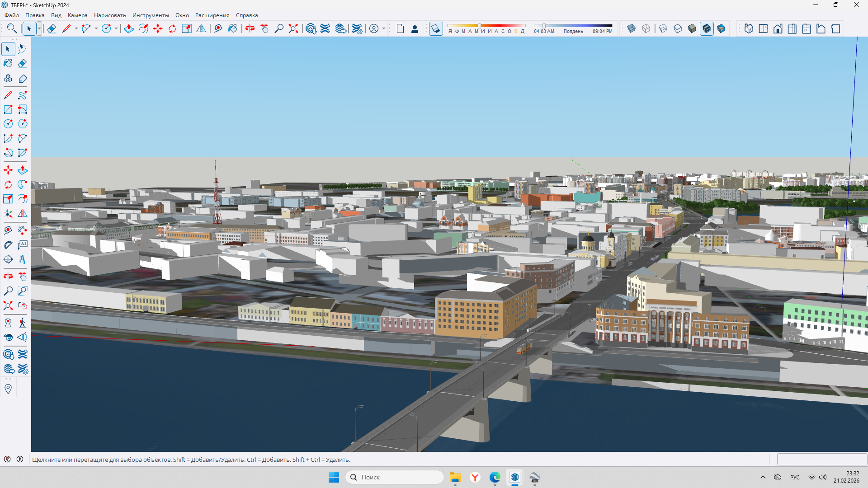Click the Zoom Extents tool in top toolbar
Image resolution: width=868 pixels, height=488 pixels.
point(293,29)
